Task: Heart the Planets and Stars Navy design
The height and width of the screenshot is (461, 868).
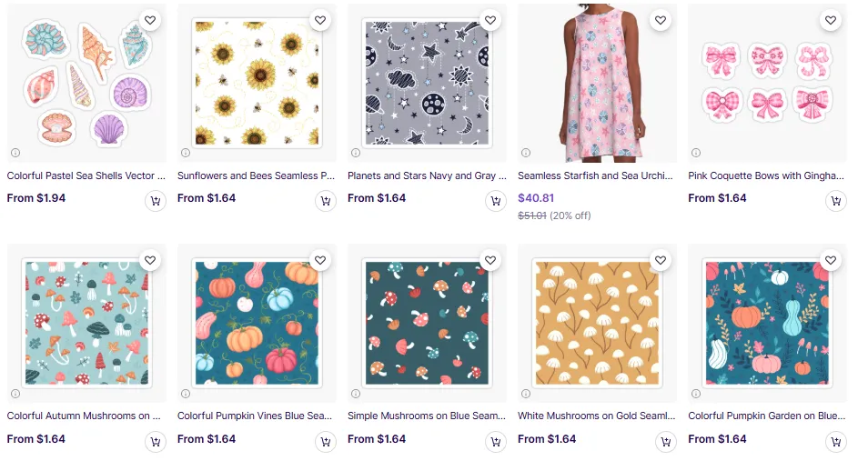Action: (490, 20)
